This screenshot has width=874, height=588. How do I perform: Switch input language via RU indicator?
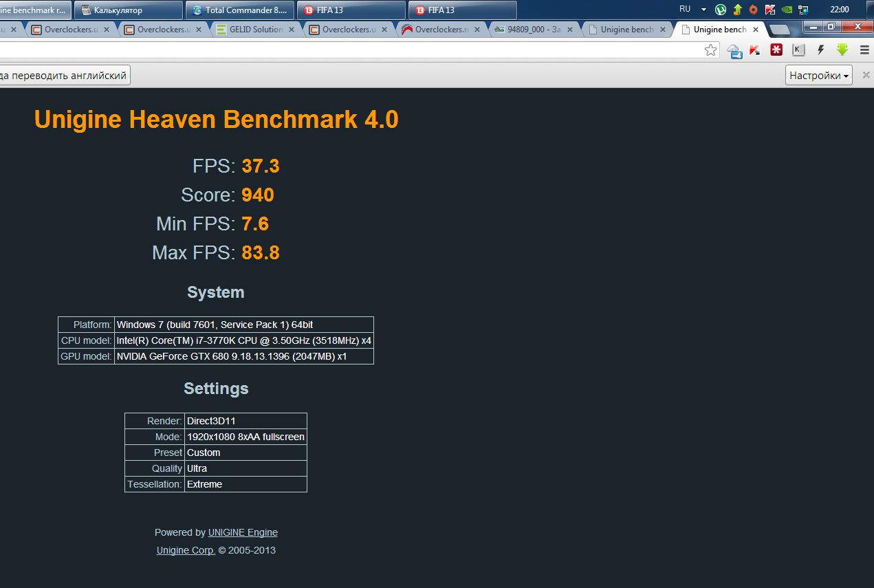(x=685, y=10)
